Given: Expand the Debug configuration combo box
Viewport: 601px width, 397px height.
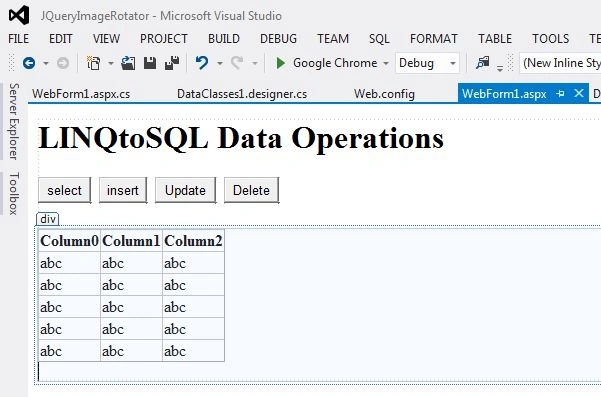Looking at the screenshot, I should click(x=427, y=63).
